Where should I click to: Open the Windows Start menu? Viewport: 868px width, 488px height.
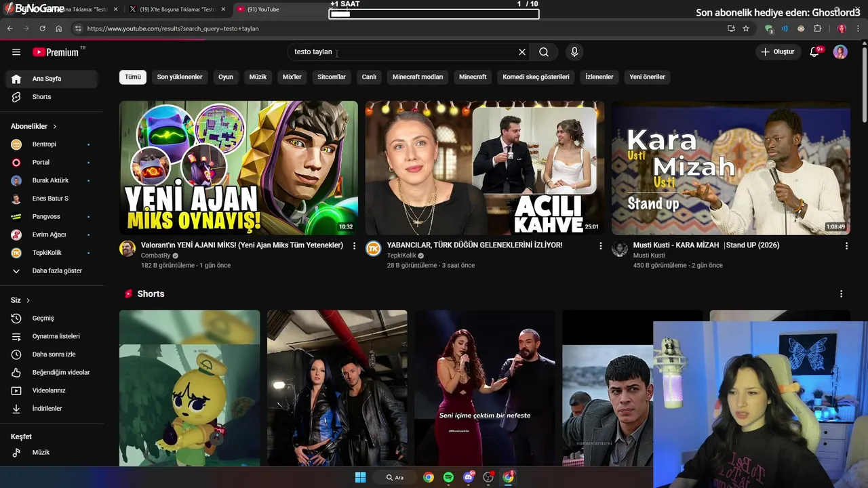361,477
